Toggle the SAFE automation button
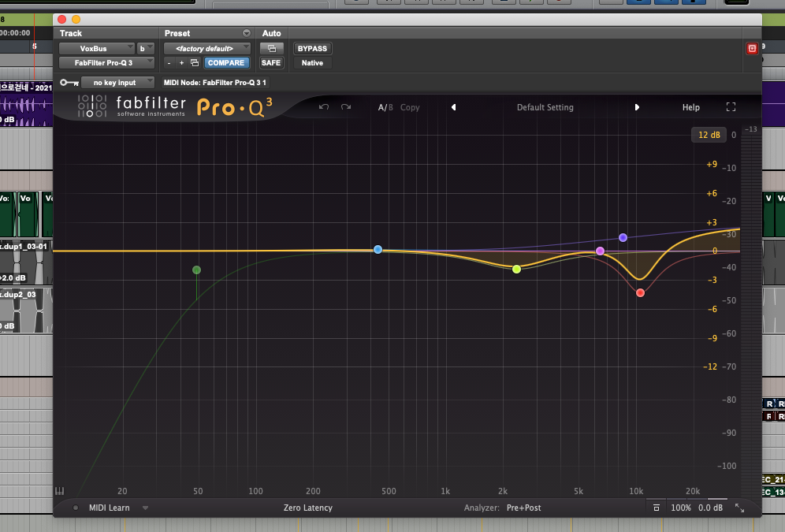785x532 pixels. point(271,62)
